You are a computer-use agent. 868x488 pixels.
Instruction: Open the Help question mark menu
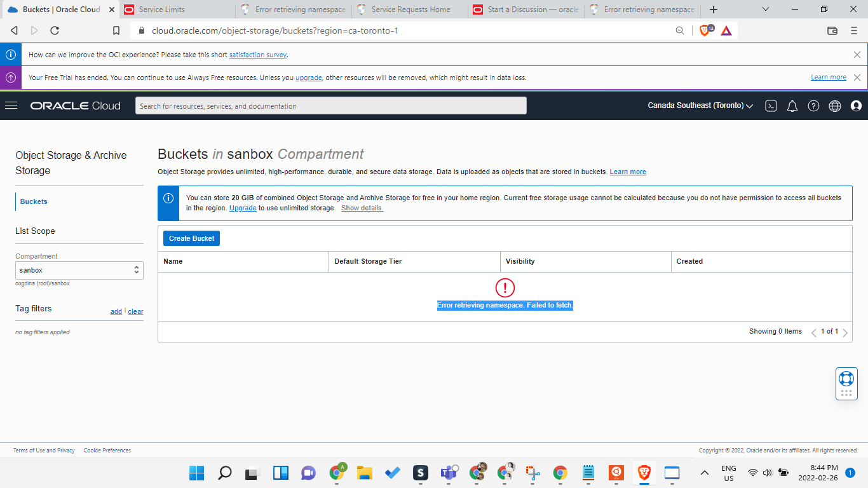[x=813, y=106]
